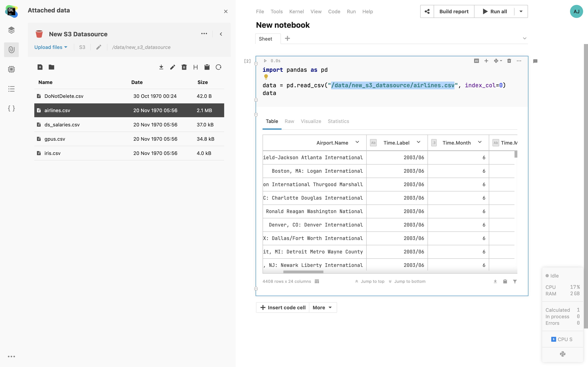588x367 pixels.
Task: Open the Variables curly braces sidebar icon
Action: click(x=11, y=108)
